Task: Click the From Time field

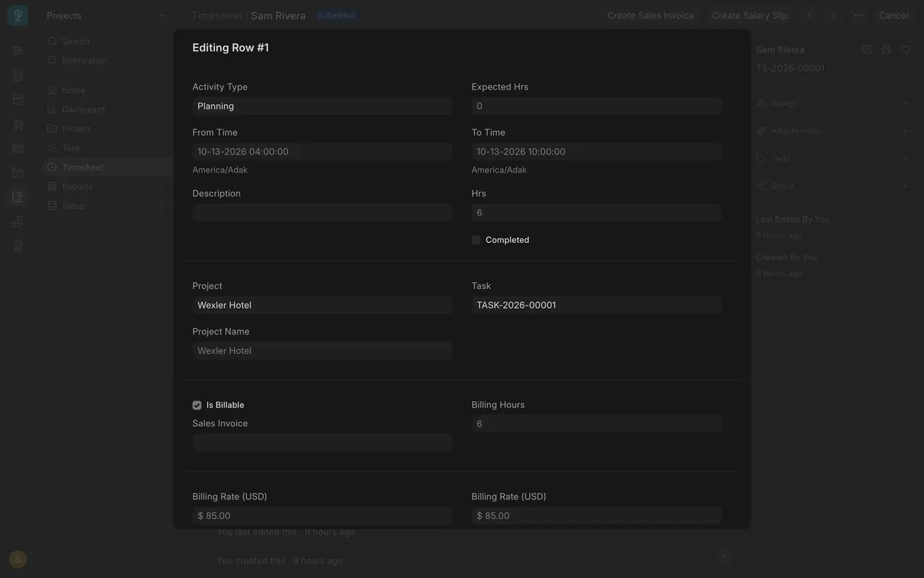Action: (x=322, y=152)
